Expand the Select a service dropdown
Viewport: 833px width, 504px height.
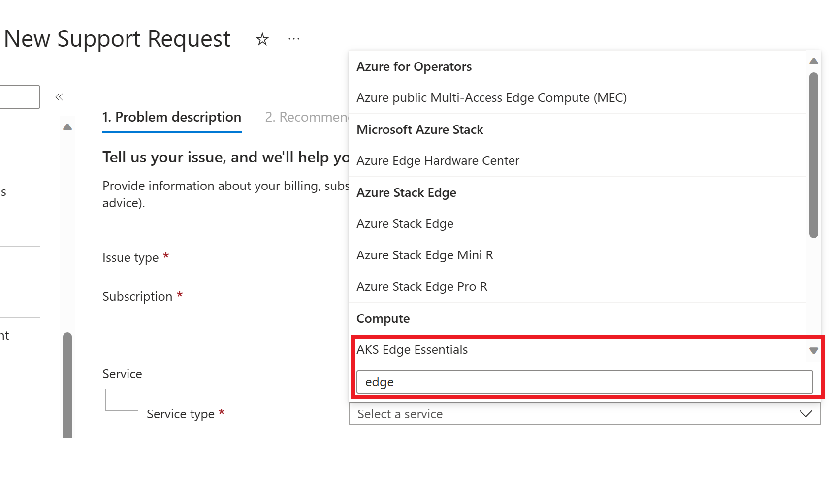point(584,414)
